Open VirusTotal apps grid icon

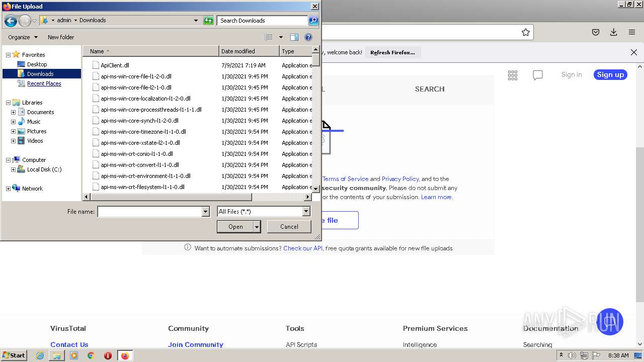point(513,75)
